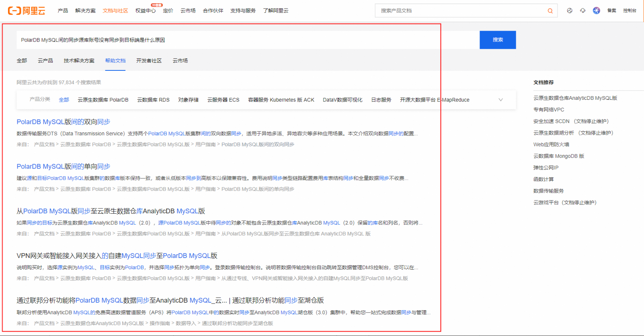Open result VPN网关或智能接入网关接入的自建MySQL同步
Screen dimensions: 644x336
(x=117, y=256)
